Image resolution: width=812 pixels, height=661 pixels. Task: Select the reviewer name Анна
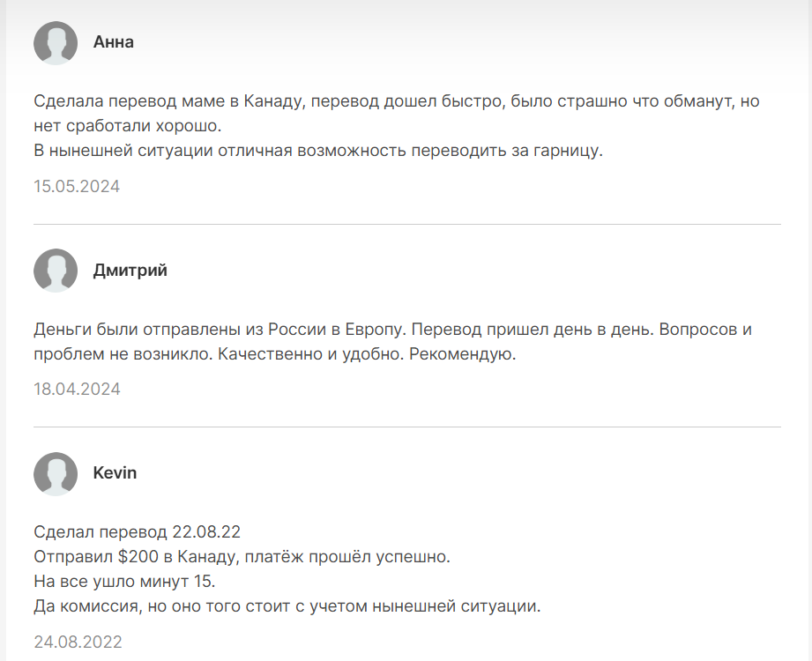114,41
